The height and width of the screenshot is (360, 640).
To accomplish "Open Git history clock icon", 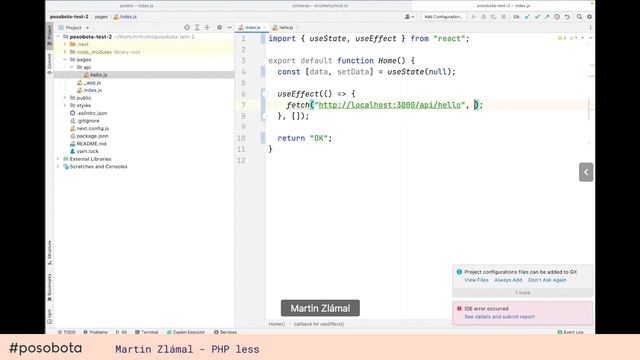I will [557, 17].
